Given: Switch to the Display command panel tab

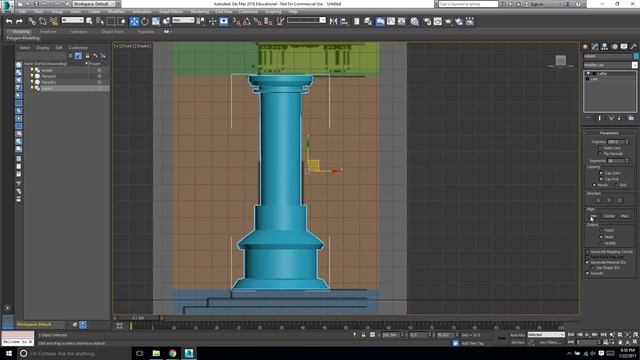Looking at the screenshot, I should click(x=624, y=47).
